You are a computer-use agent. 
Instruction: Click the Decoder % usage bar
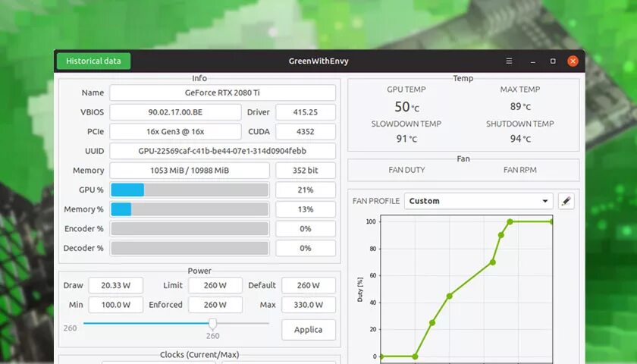[190, 248]
